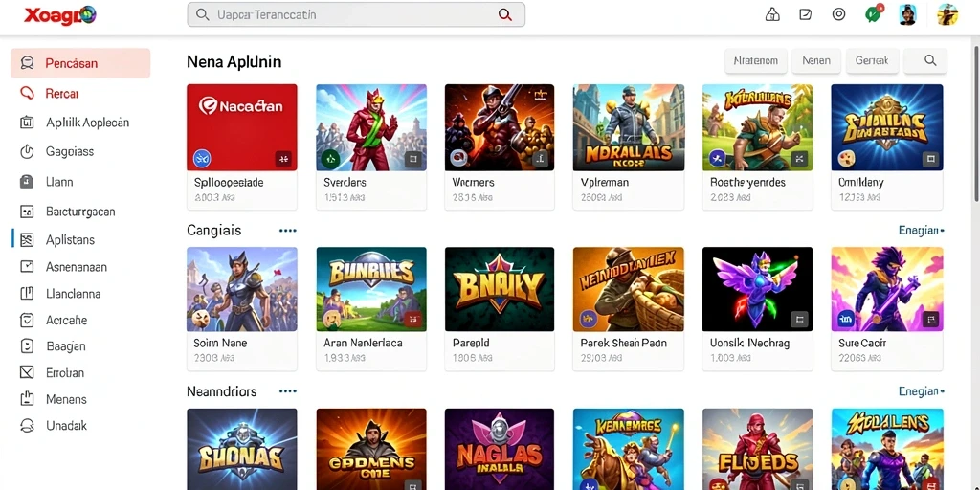Expand Enegian link in the Cangiais row
The width and height of the screenshot is (980, 490).
pyautogui.click(x=922, y=231)
